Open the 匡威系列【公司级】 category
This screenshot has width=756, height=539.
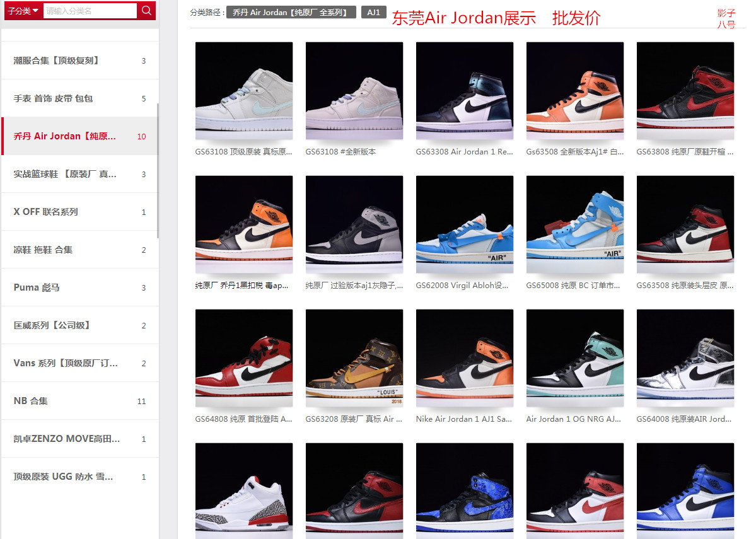(80, 325)
